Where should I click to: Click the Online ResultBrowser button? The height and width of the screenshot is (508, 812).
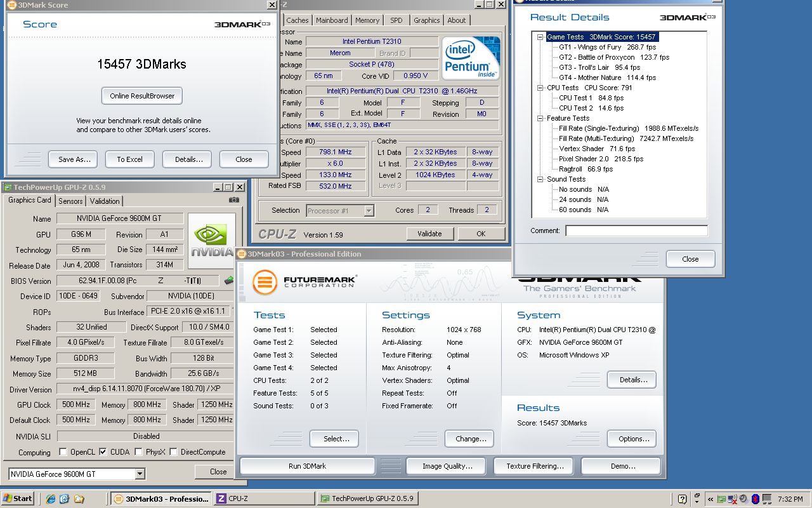tap(142, 96)
